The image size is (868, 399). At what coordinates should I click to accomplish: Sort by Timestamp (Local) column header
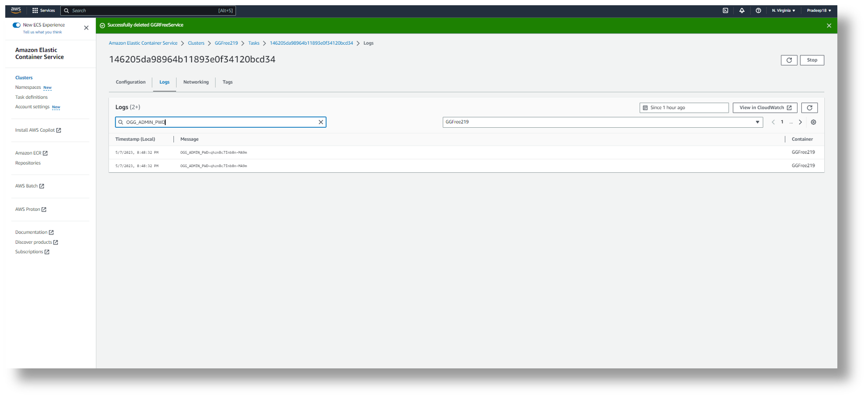tap(135, 139)
